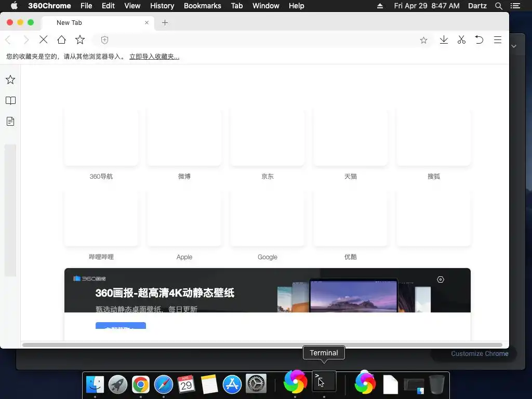532x399 pixels.
Task: Select the New Tab tab
Action: (x=98, y=23)
